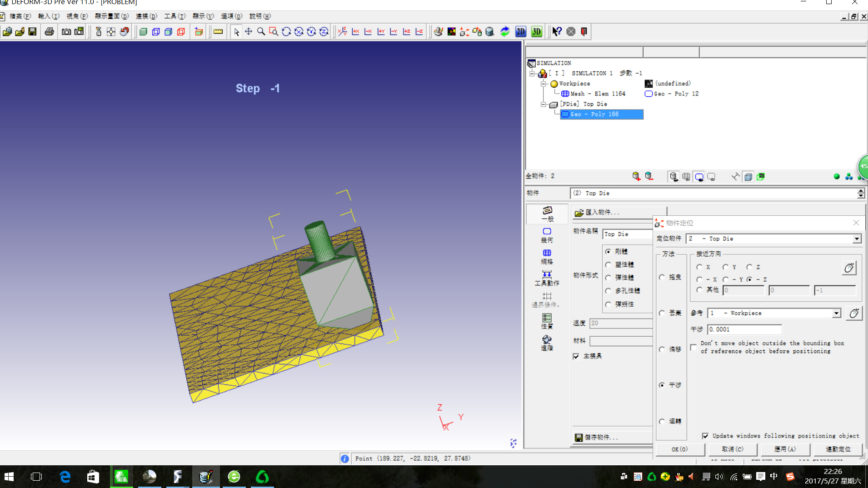Click the printer icon in toolbar
This screenshot has height=488, width=868.
pyautogui.click(x=49, y=32)
